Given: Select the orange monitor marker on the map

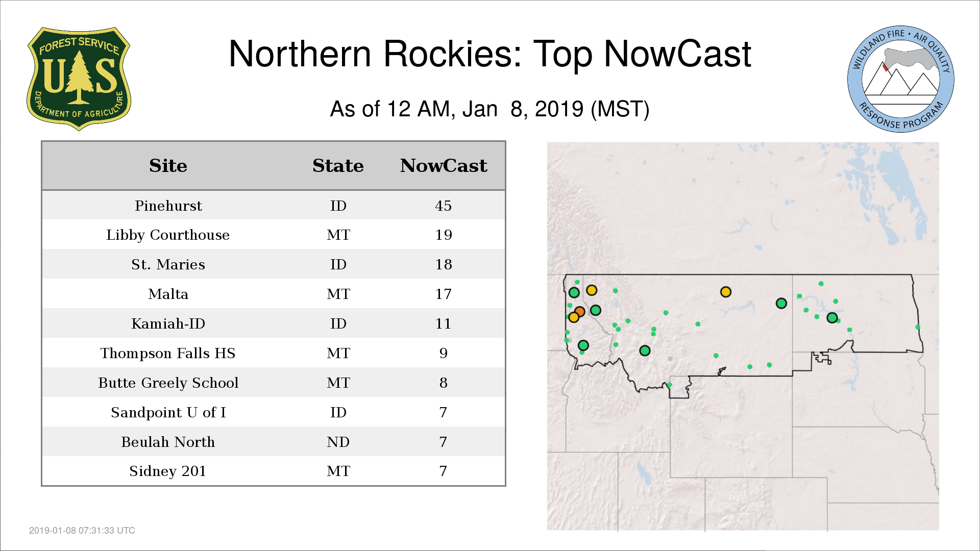Looking at the screenshot, I should (x=579, y=311).
